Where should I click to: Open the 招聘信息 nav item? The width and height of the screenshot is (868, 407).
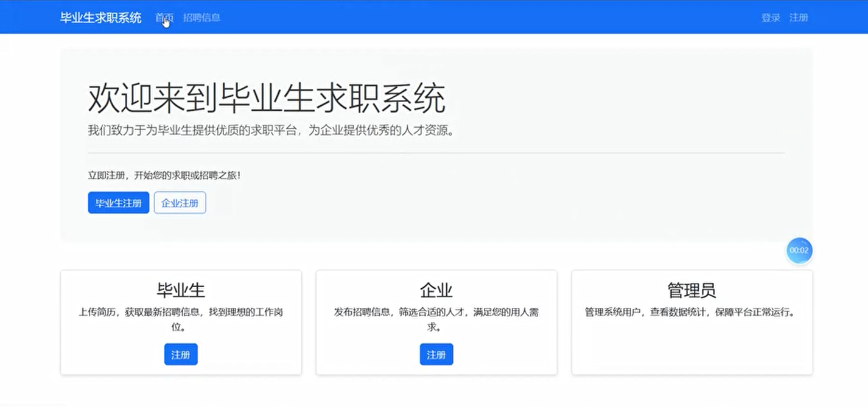201,18
